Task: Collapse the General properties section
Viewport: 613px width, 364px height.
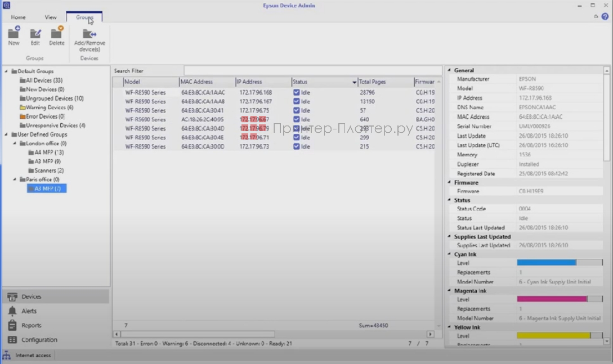Action: point(449,70)
